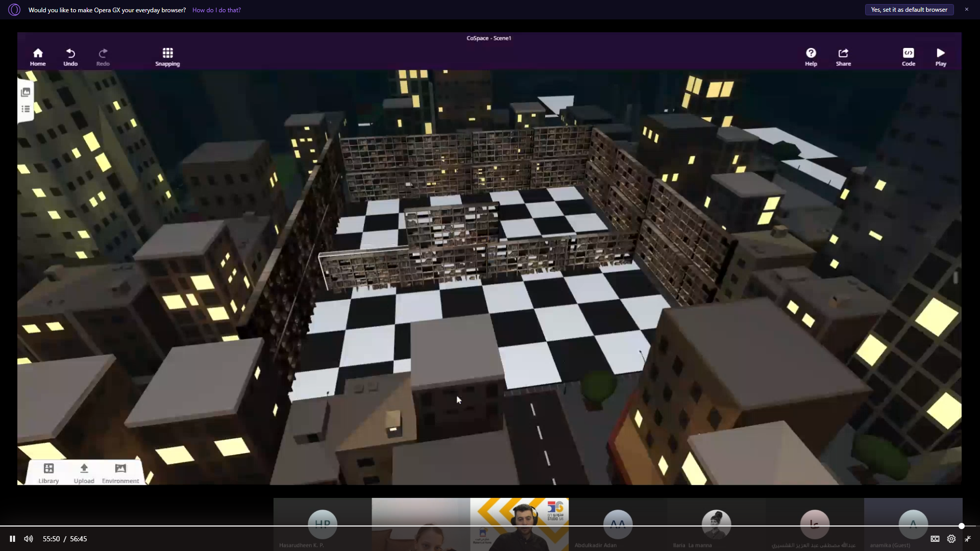Select Abdulkadir Adan participant tile
This screenshot has height=551, width=980.
pos(618,524)
